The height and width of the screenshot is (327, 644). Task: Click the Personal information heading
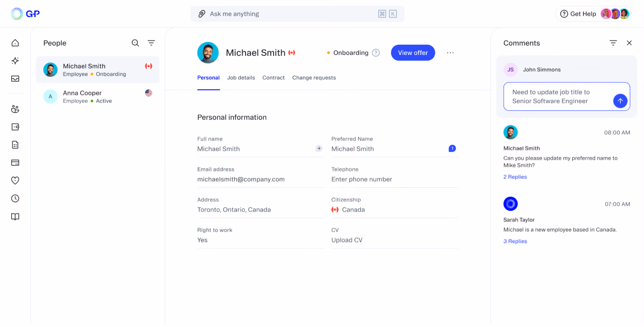click(x=232, y=117)
